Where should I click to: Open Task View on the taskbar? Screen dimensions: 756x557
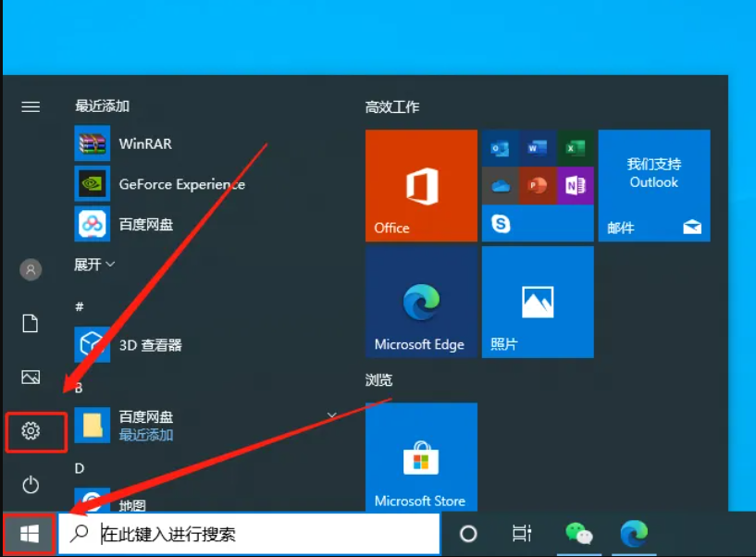pyautogui.click(x=522, y=533)
